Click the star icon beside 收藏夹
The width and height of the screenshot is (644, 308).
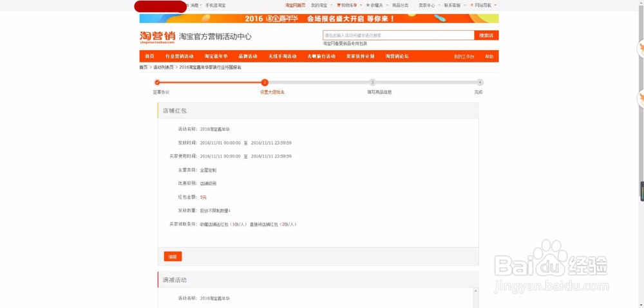pos(368,5)
